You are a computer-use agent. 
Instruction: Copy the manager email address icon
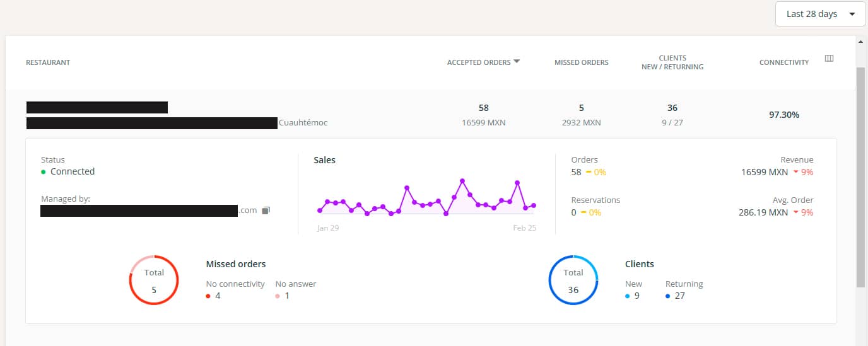[x=266, y=210]
